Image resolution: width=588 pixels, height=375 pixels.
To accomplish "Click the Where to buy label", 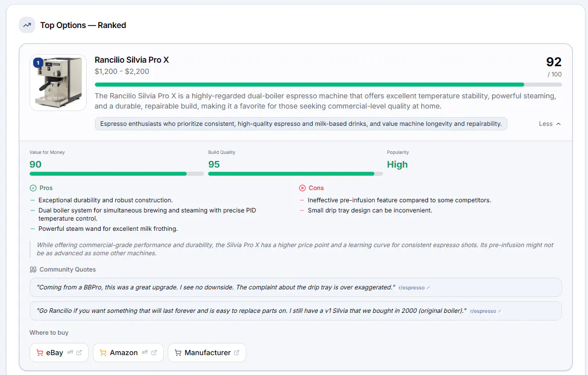I will pyautogui.click(x=49, y=333).
